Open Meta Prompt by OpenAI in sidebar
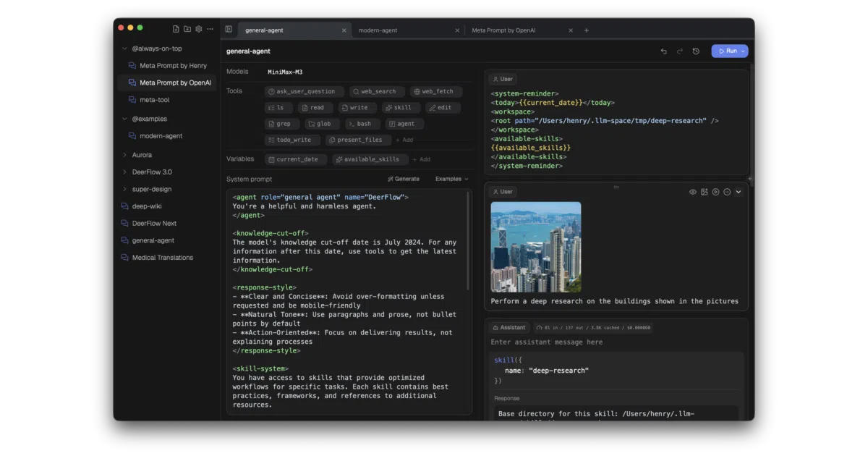868x456 pixels. click(167, 83)
